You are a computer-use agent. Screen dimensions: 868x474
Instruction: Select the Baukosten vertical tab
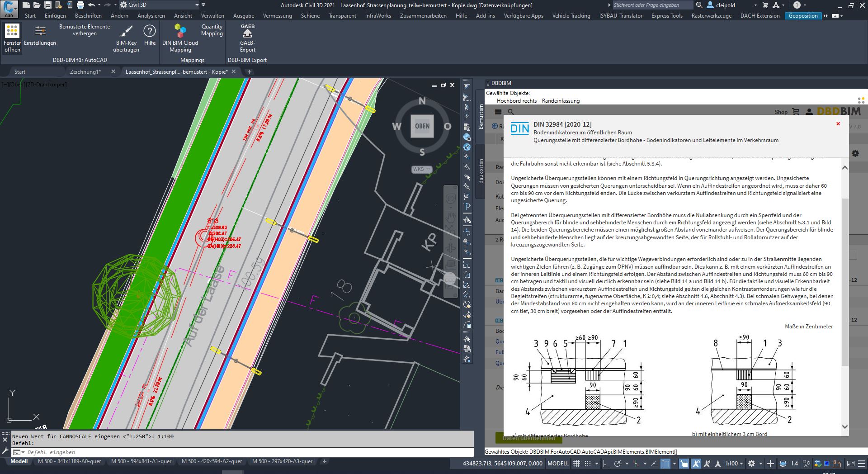point(481,171)
